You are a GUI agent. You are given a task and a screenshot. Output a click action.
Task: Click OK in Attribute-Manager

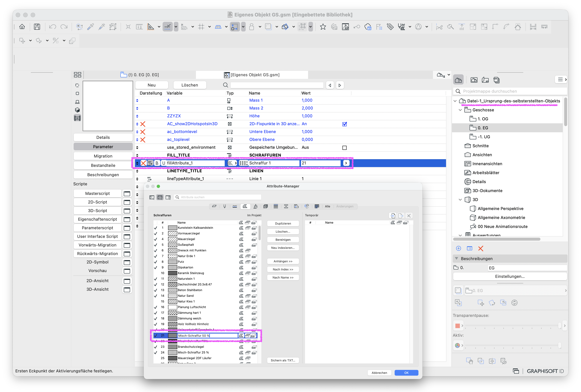pos(406,373)
